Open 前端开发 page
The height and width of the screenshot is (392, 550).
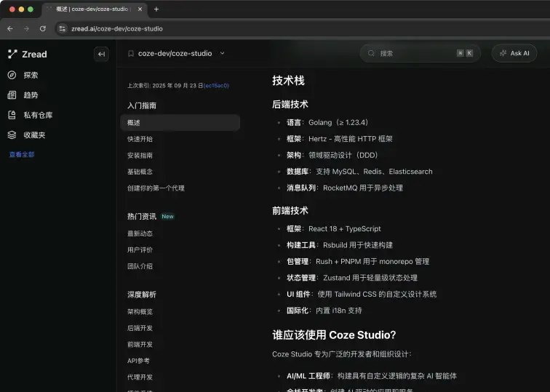(x=140, y=345)
